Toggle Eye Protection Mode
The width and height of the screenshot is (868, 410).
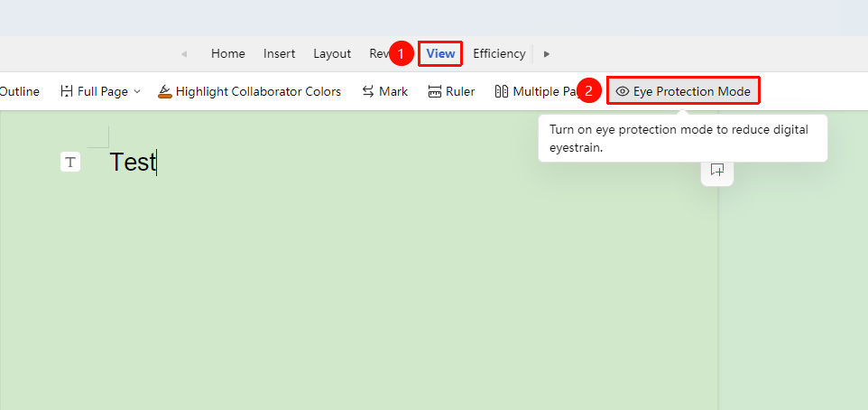[x=683, y=91]
